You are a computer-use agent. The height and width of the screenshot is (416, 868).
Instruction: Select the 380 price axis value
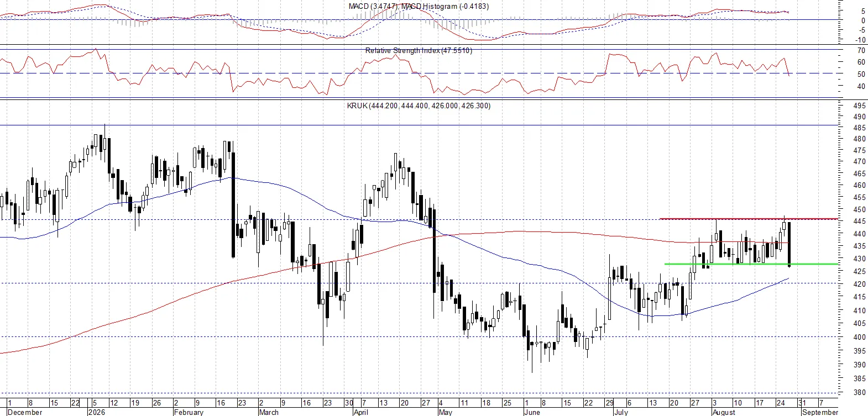(859, 393)
